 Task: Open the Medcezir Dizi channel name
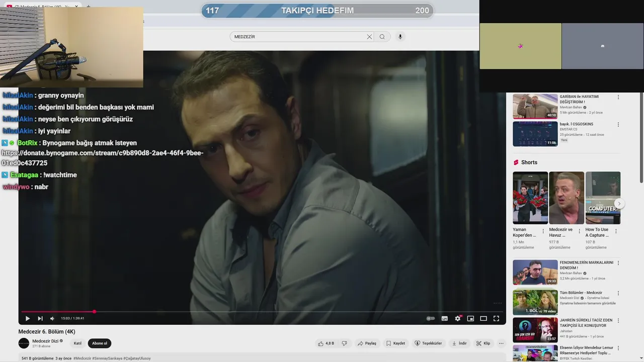(46, 341)
